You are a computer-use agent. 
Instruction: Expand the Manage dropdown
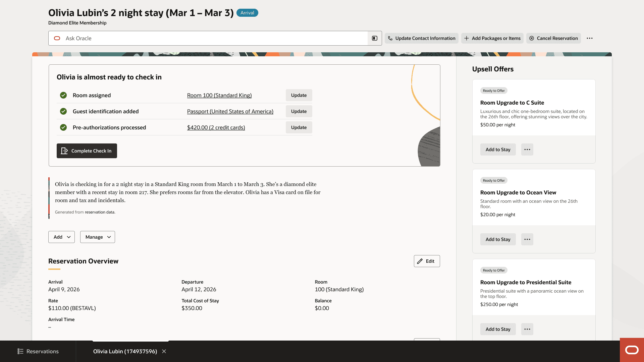[97, 237]
